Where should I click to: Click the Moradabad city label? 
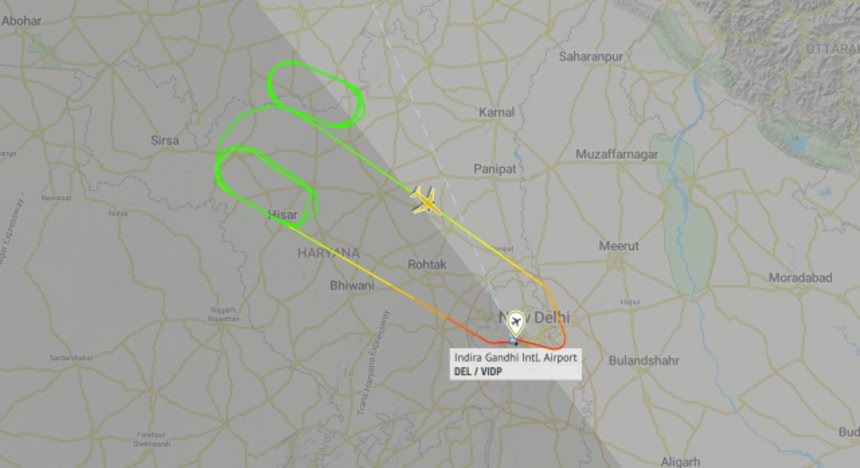800,278
